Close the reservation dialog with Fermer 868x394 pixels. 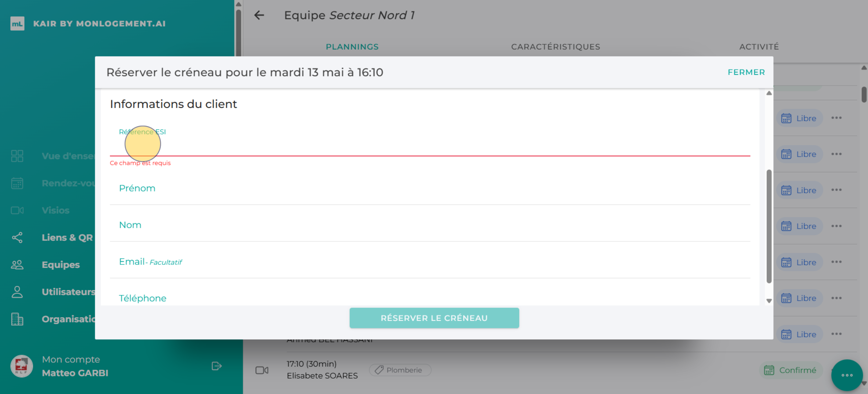click(x=746, y=72)
